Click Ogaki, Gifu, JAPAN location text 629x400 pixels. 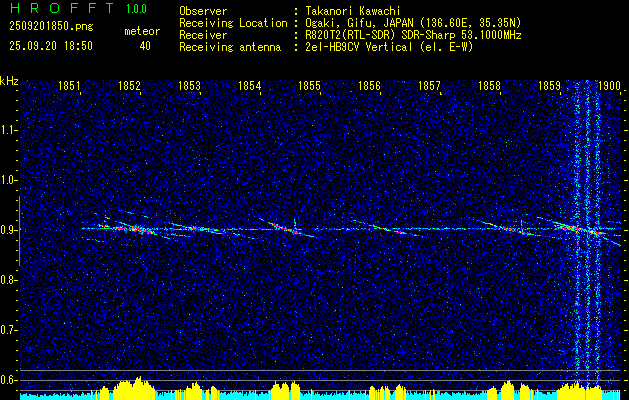[413, 23]
